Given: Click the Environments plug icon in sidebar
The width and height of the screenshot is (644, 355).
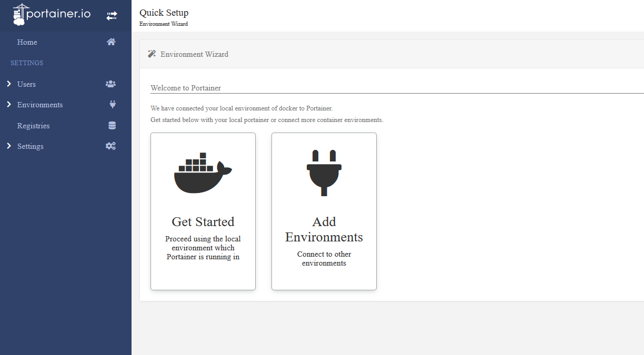Looking at the screenshot, I should (x=112, y=105).
